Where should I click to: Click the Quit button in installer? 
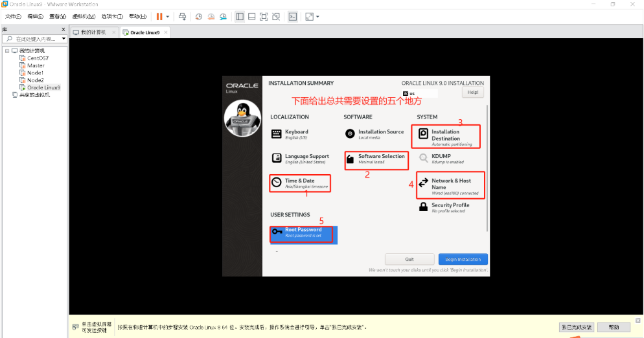point(409,259)
